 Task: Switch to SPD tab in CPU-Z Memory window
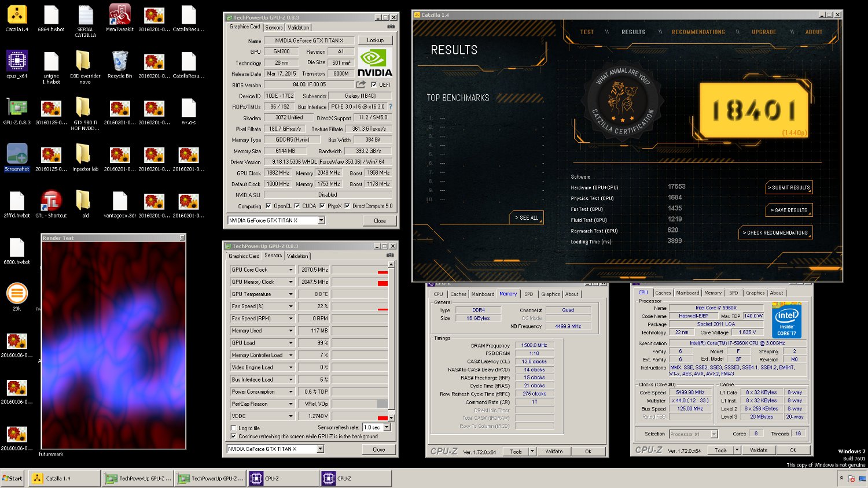tap(529, 294)
